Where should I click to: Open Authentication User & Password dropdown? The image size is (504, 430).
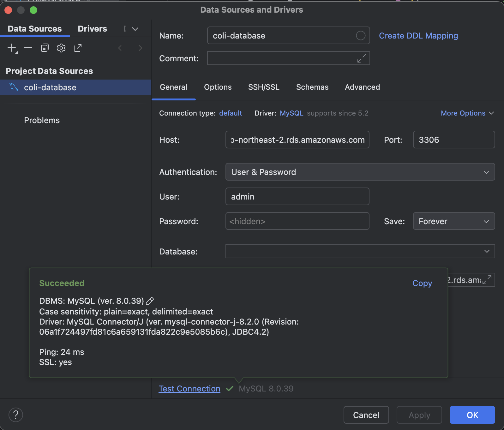[360, 172]
